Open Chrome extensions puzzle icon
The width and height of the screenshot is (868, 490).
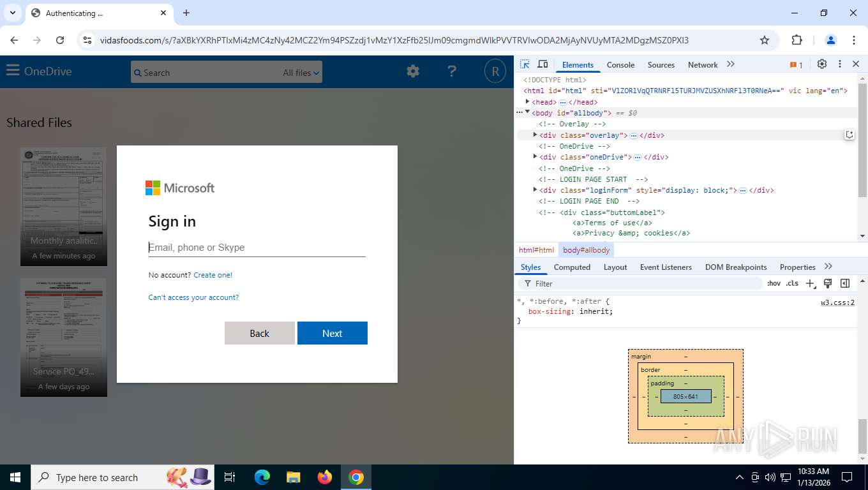797,40
